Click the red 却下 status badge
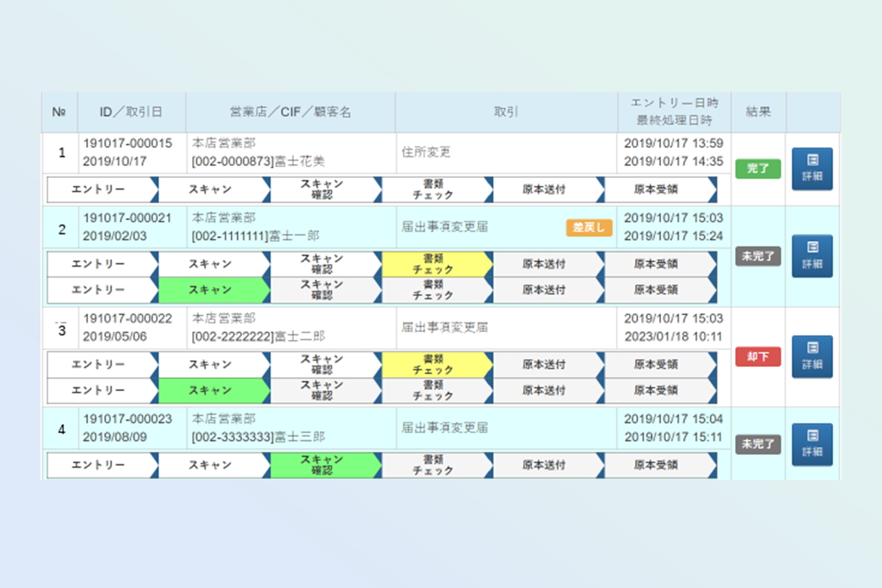This screenshot has height=588, width=882. (758, 357)
